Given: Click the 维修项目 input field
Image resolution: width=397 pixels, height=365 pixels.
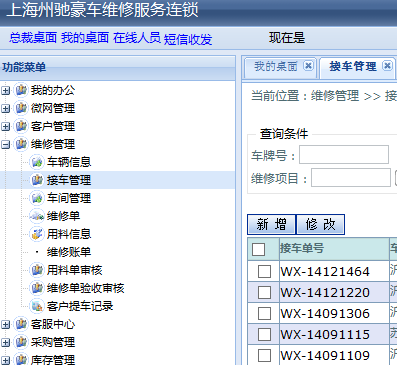Looking at the screenshot, I should tap(351, 177).
